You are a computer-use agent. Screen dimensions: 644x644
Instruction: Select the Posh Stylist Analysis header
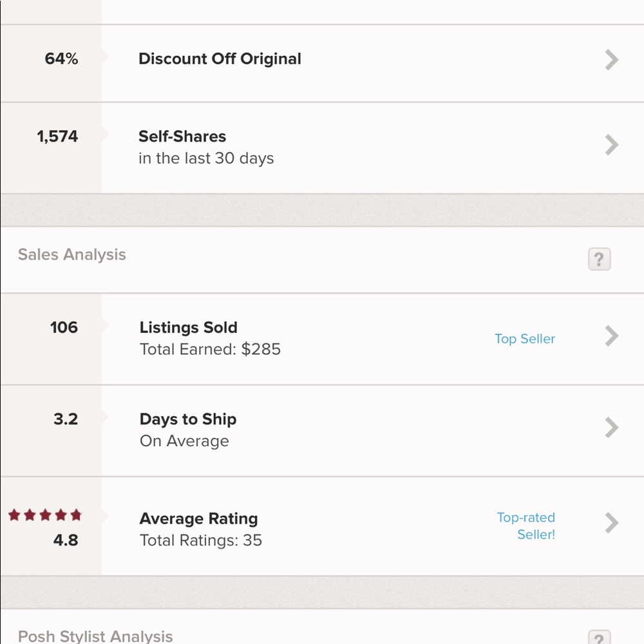95,636
